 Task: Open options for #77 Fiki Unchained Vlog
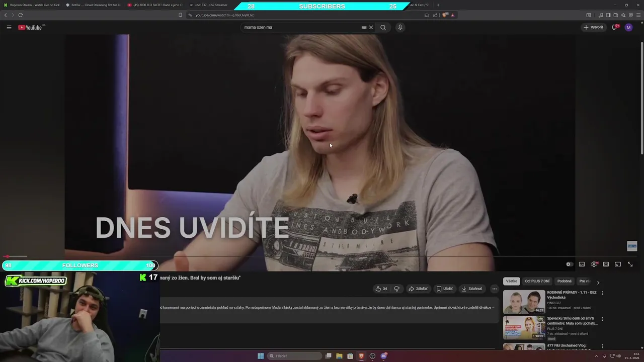602,346
